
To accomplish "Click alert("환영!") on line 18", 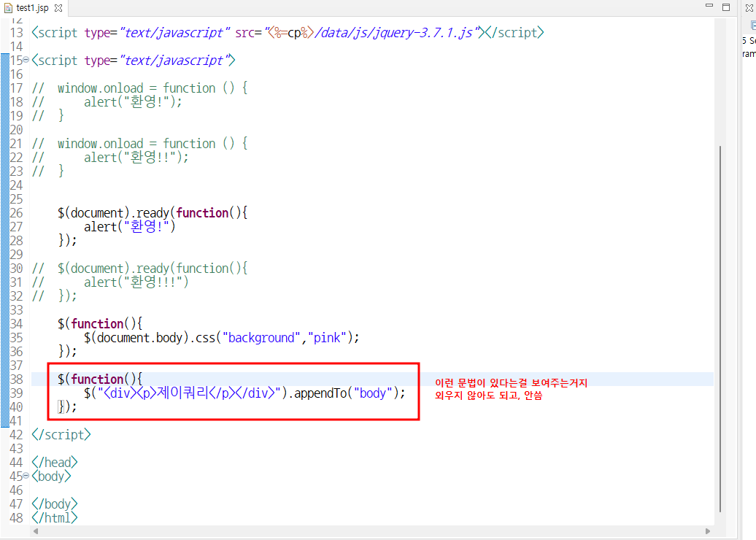I will pos(133,102).
